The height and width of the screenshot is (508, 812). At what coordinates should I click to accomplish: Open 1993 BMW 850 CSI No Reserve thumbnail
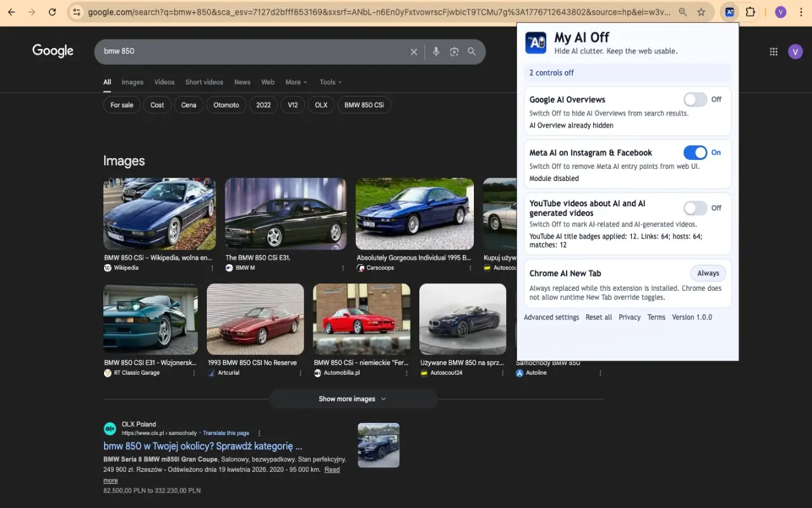[255, 319]
